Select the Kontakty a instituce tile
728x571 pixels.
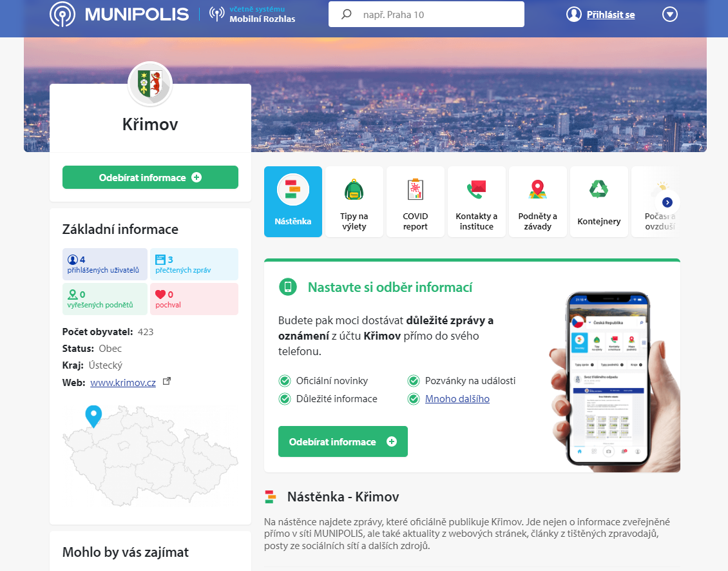tap(476, 202)
